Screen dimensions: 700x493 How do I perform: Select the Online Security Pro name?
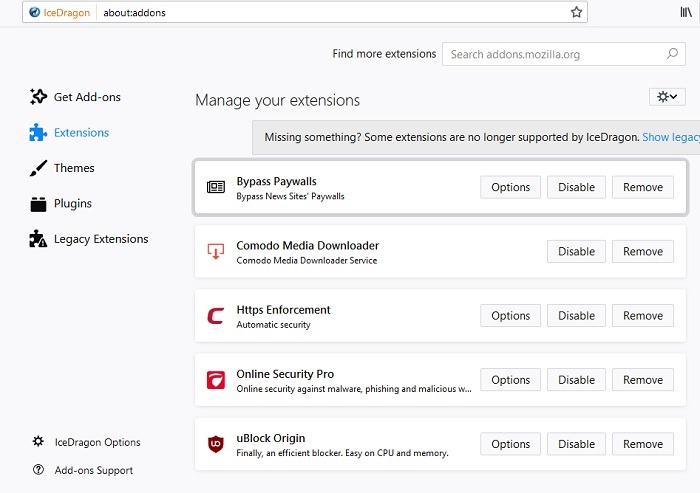pos(285,374)
